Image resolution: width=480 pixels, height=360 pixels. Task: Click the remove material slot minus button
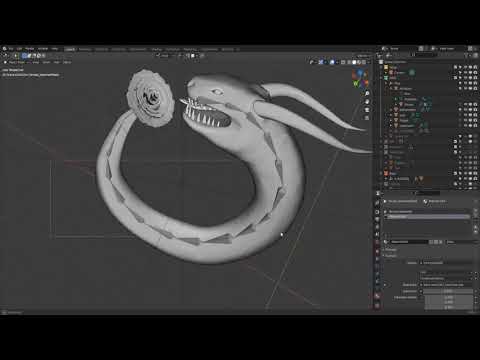(476, 215)
